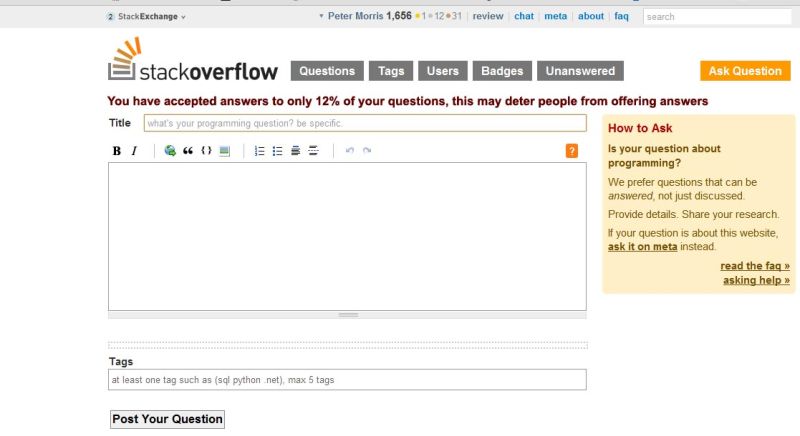
Task: Click the Ask Question button
Action: [745, 71]
